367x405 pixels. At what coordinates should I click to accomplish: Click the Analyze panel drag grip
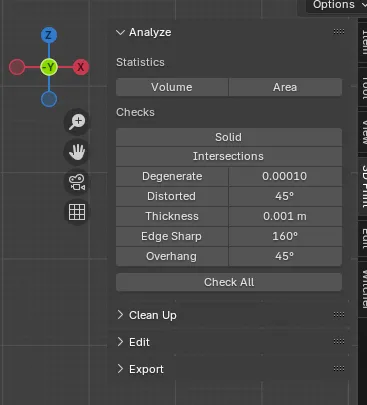click(339, 32)
